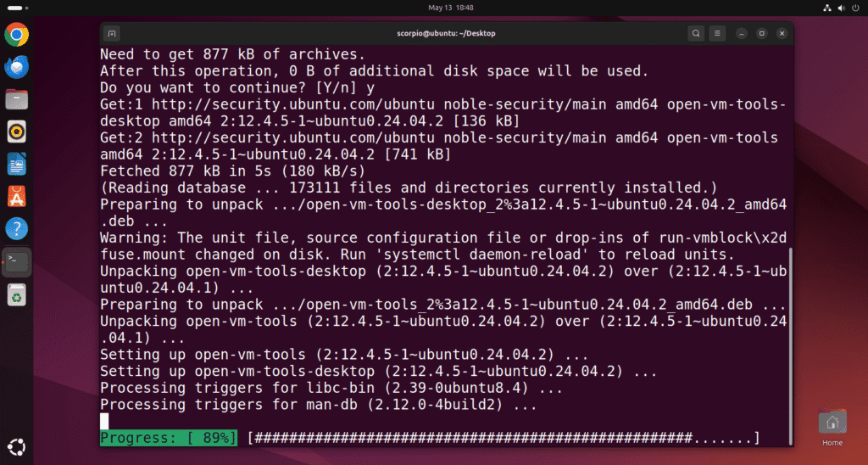Open the power tray icon
868x465 pixels.
click(x=856, y=8)
